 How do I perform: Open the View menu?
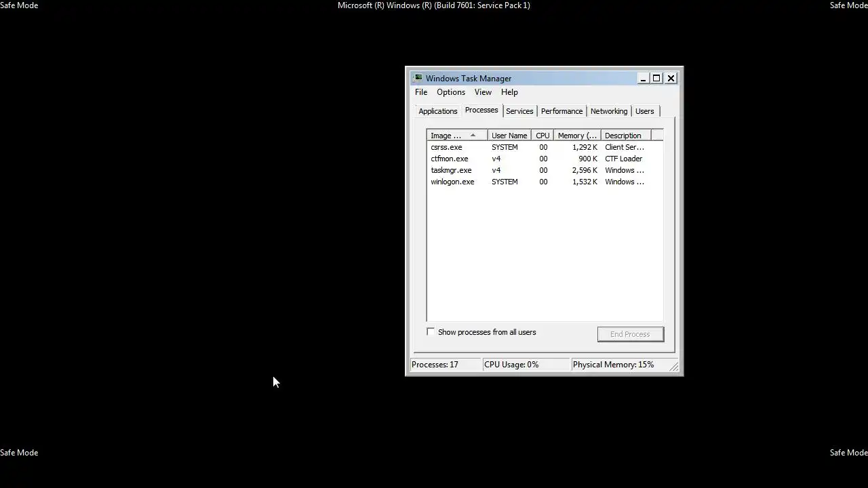click(x=483, y=92)
